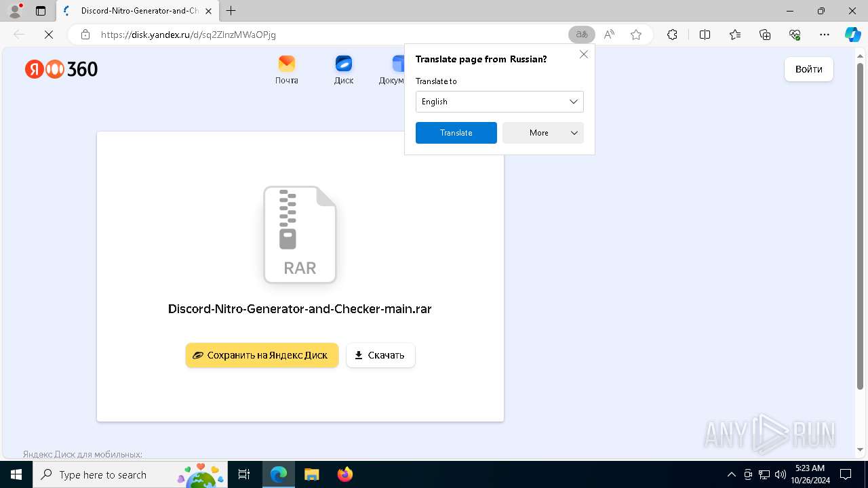The image size is (868, 488).
Task: Close the Discord-Nitro-Generator tab
Action: coord(208,11)
